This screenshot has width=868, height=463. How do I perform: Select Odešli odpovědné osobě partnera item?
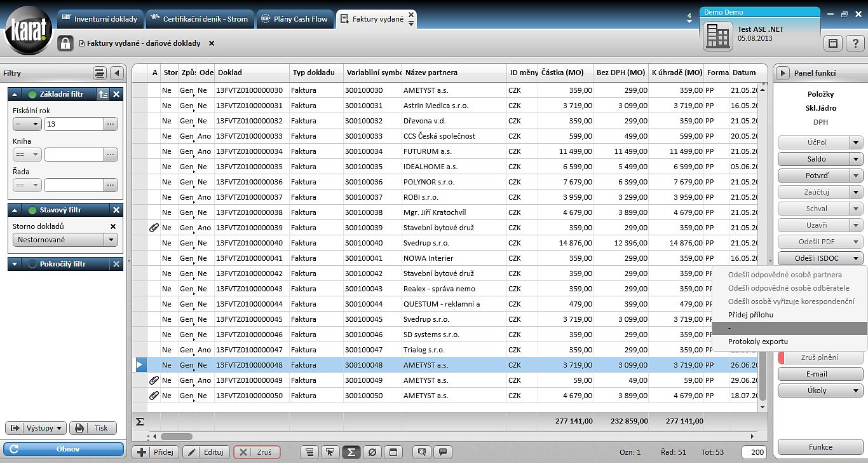785,275
